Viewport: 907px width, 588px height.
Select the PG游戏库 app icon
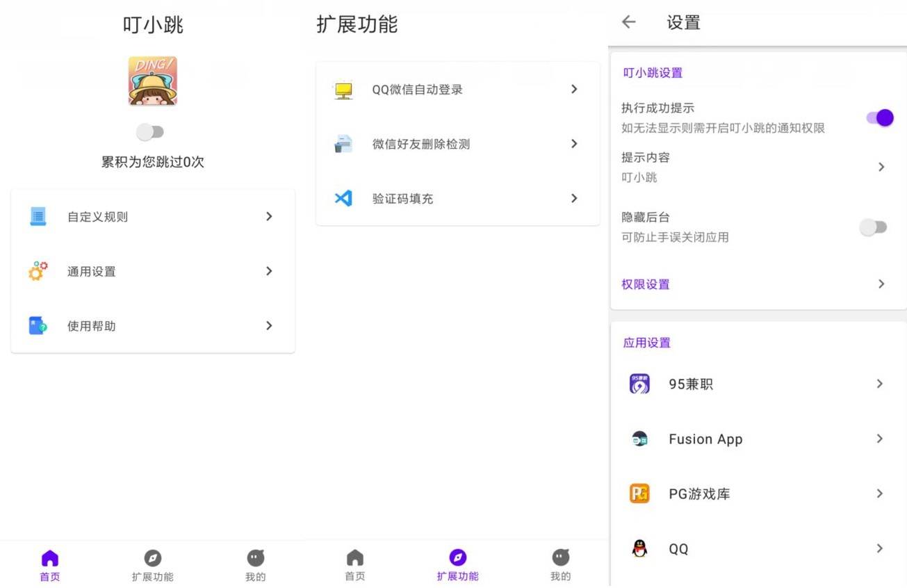(639, 493)
